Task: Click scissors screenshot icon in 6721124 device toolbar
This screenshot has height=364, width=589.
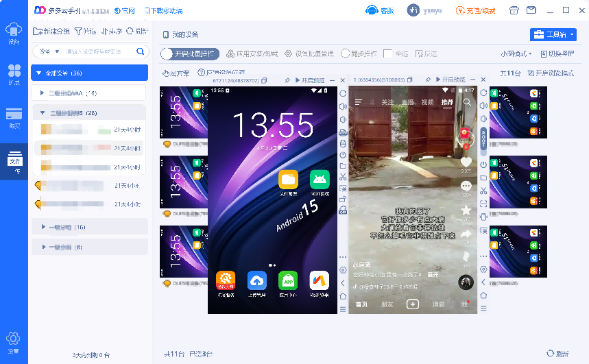Action: (343, 177)
